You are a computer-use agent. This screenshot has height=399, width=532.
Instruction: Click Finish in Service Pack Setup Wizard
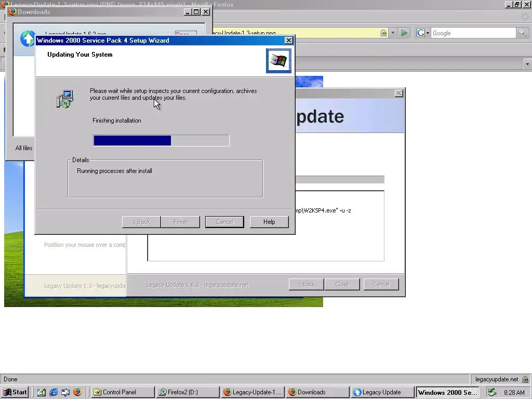coord(180,222)
